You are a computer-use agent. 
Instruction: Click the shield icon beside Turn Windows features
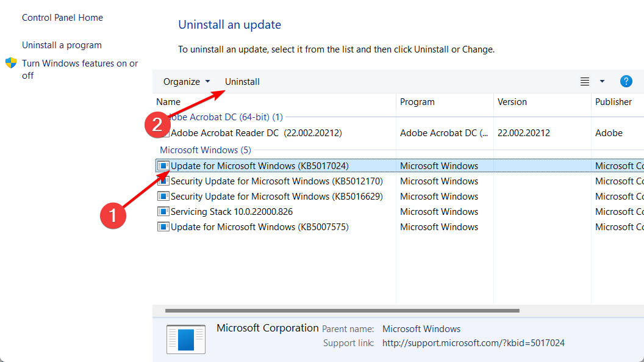tap(11, 63)
